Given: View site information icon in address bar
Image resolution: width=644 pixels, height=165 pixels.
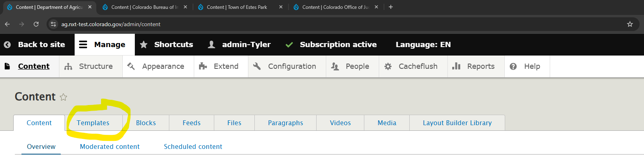Looking at the screenshot, I should tap(53, 24).
